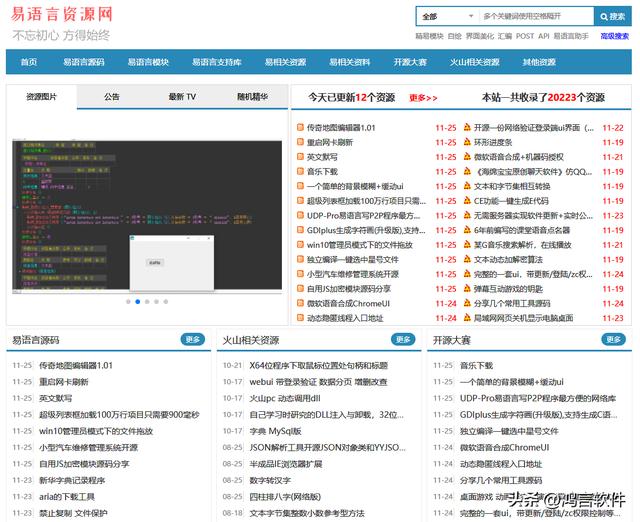Open 半成品IE浏览器扩展 entry

click(286, 464)
